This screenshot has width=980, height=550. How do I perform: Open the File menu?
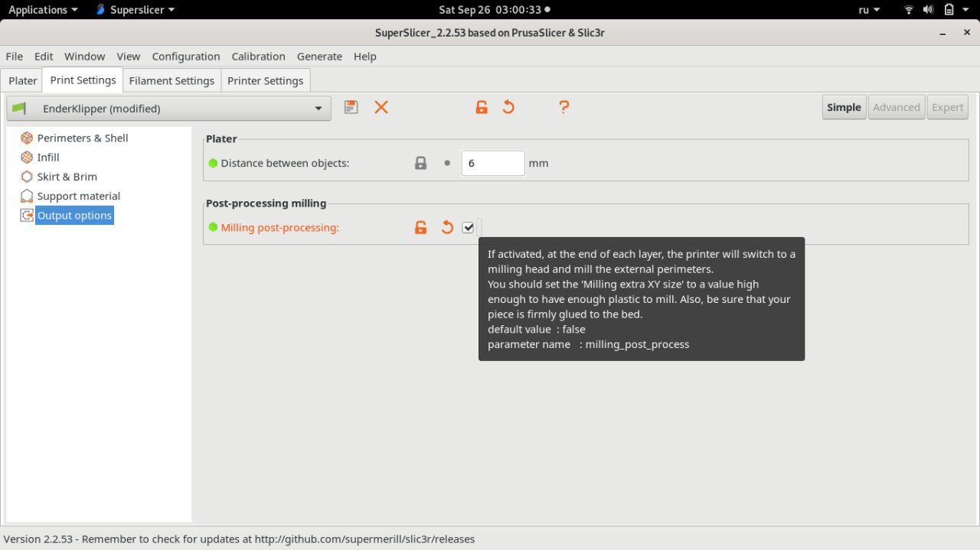pos(15,56)
